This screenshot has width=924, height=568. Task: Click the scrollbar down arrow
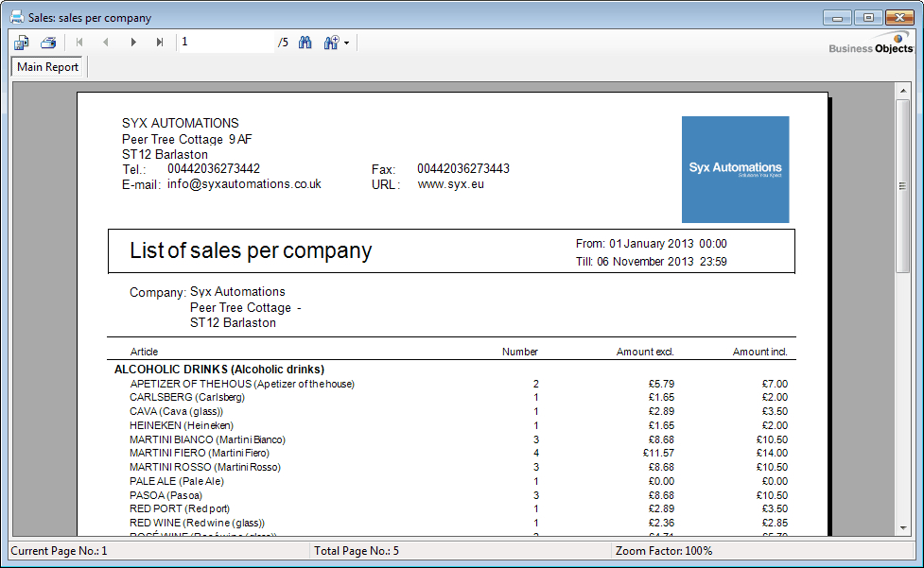click(902, 530)
